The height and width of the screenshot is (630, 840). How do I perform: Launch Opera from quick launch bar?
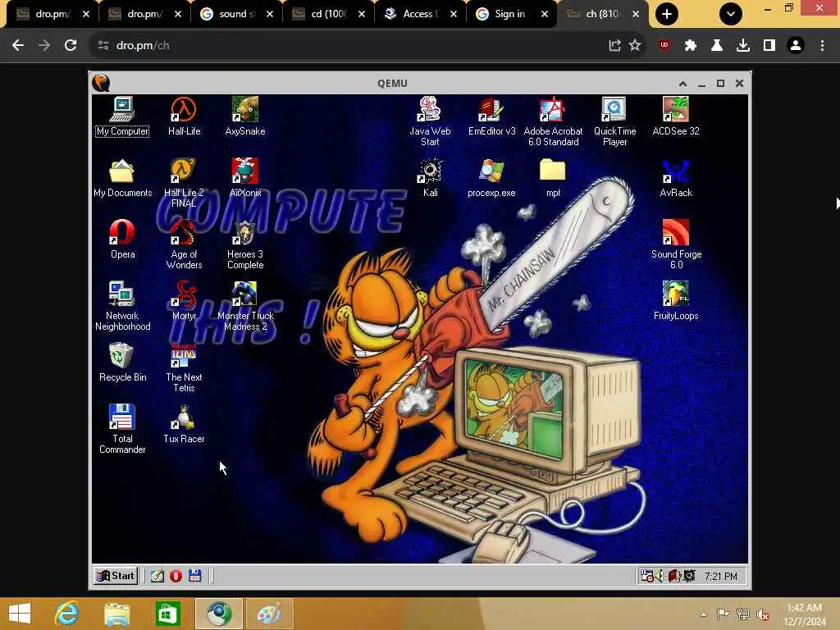(176, 576)
